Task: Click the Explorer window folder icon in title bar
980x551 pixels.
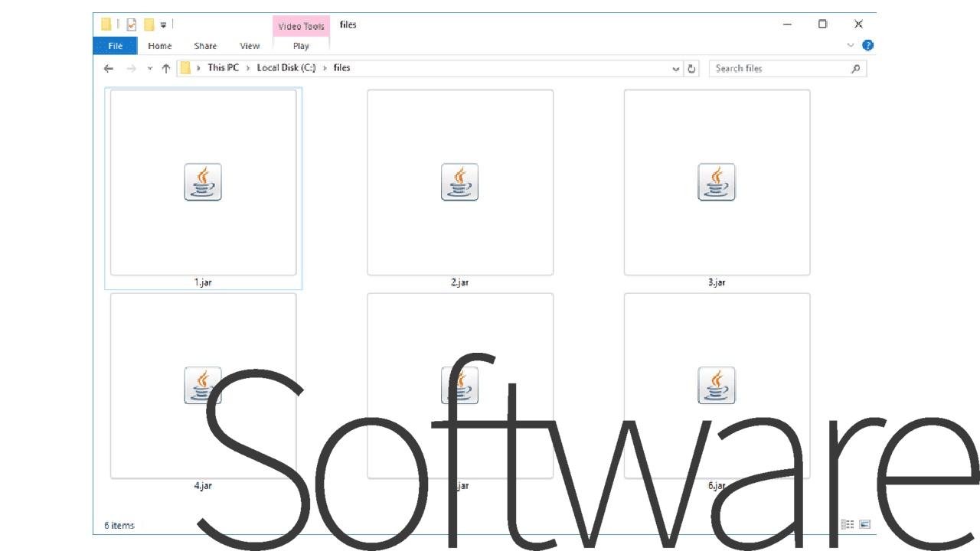Action: [106, 24]
